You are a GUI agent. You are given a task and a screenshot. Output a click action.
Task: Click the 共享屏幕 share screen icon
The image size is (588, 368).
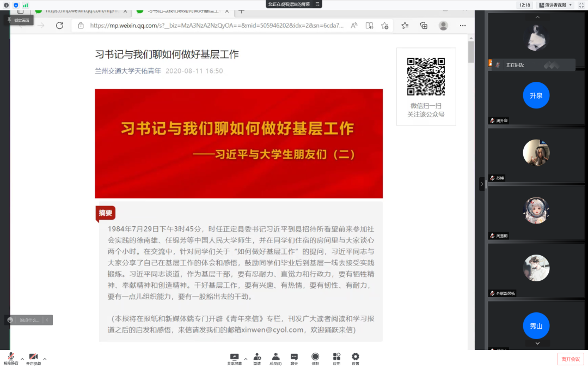click(x=234, y=359)
